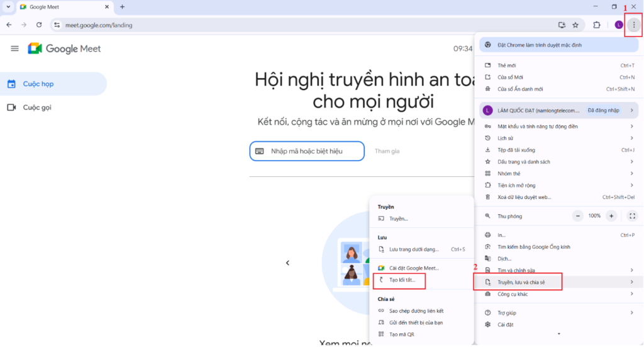Open Cài đặt from Chrome menu
Image resolution: width=644 pixels, height=347 pixels.
point(505,325)
